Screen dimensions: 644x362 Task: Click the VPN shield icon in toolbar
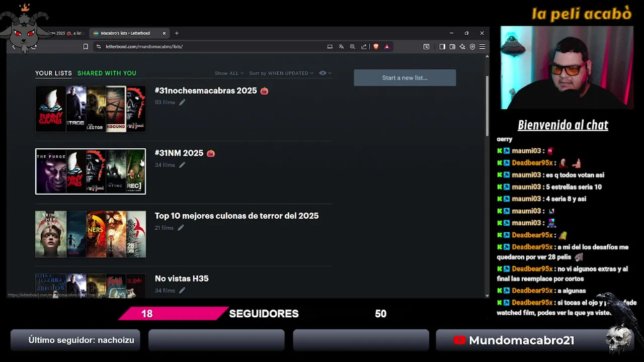(472, 46)
